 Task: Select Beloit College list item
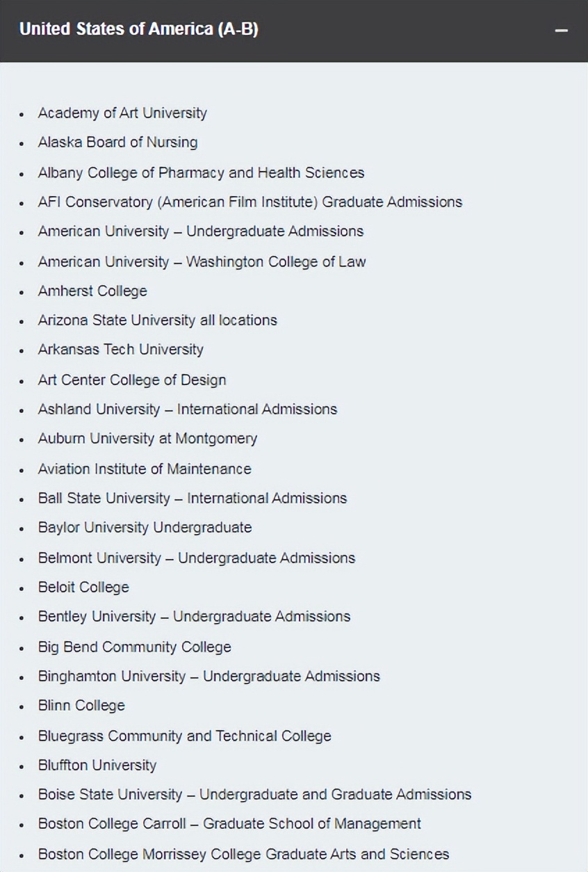(83, 587)
